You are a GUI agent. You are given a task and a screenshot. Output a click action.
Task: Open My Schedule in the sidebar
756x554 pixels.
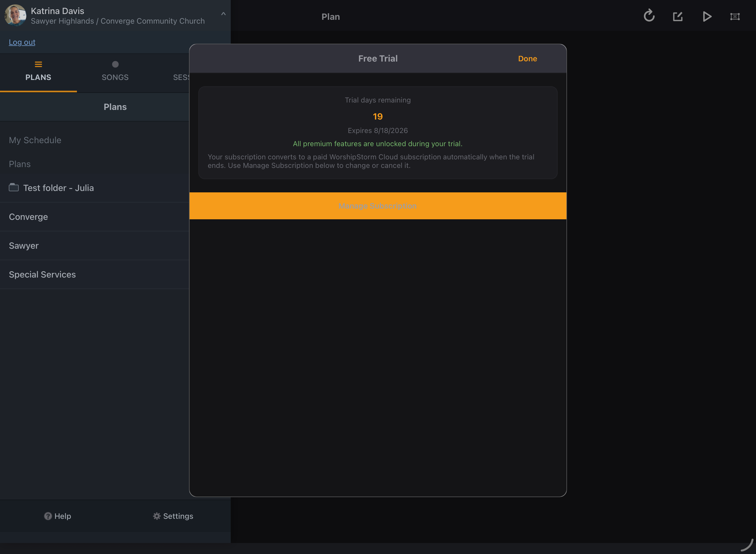[35, 140]
